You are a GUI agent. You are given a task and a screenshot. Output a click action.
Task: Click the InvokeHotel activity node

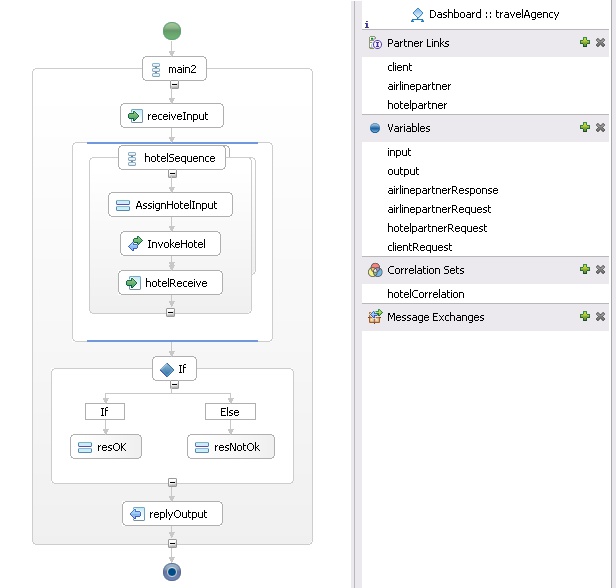click(171, 244)
